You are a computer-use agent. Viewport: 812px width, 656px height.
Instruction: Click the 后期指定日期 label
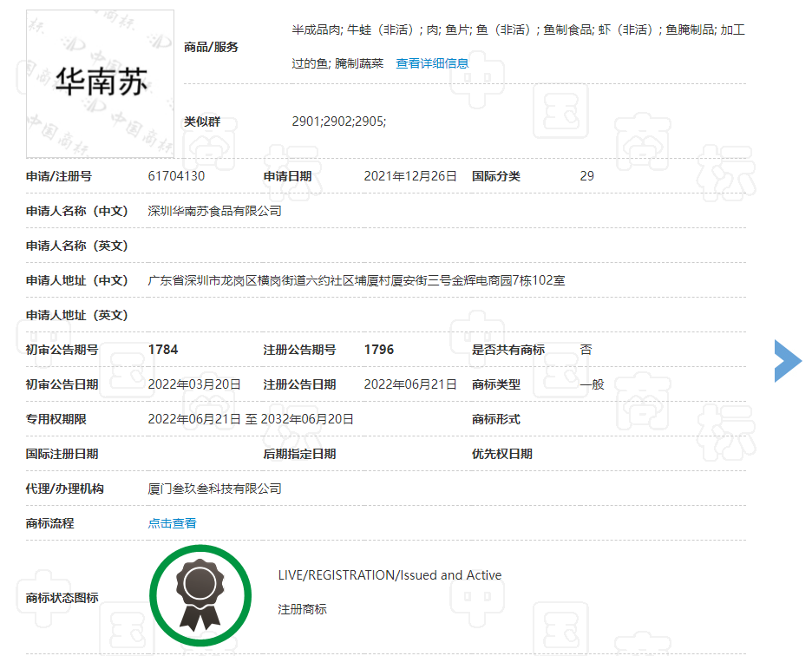[x=299, y=454]
